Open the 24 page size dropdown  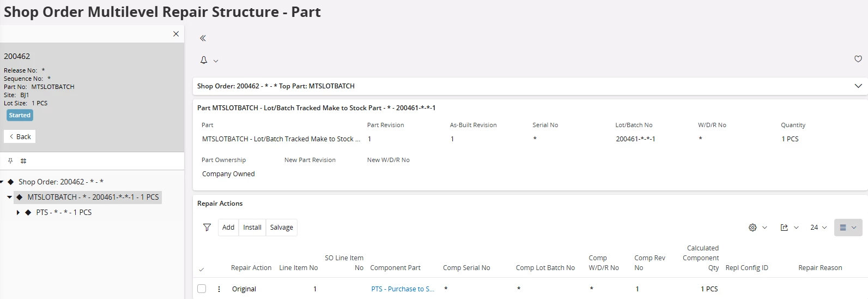click(818, 228)
